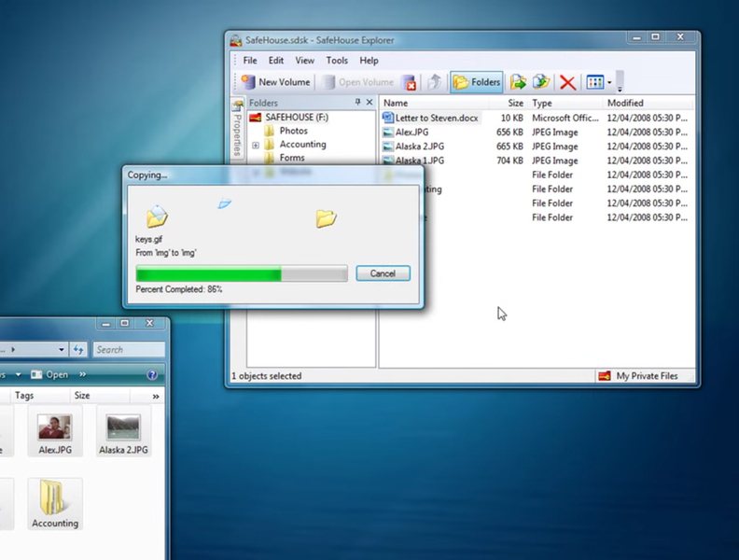
Task: Show more columns chevron in Explorer window
Action: tap(156, 397)
